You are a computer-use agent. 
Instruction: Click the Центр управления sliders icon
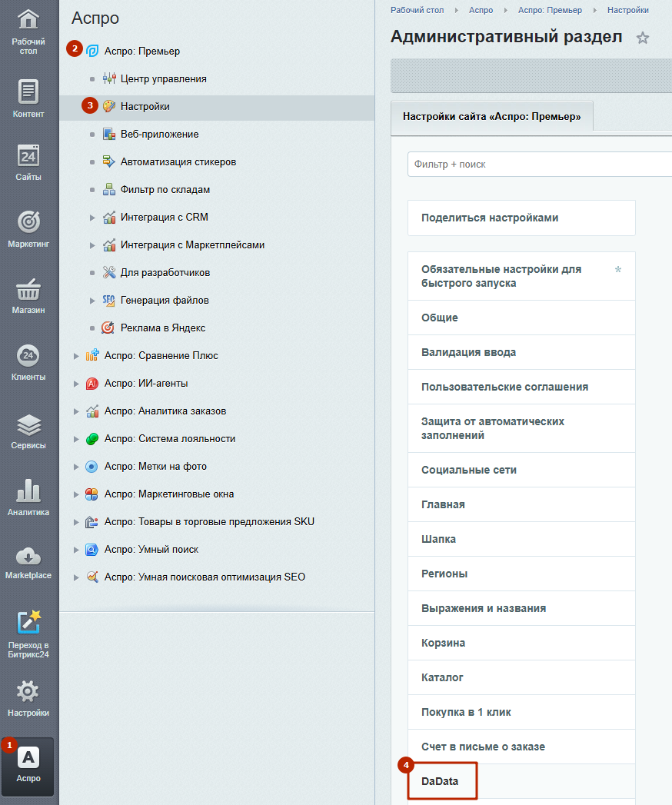109,78
